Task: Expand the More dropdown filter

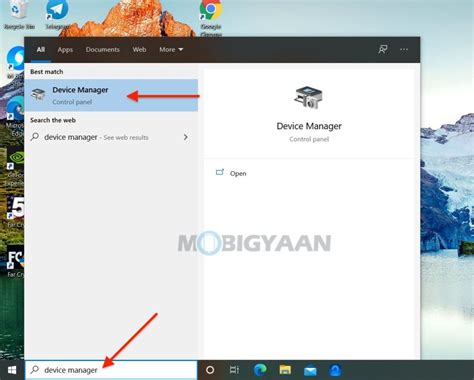Action: (171, 49)
